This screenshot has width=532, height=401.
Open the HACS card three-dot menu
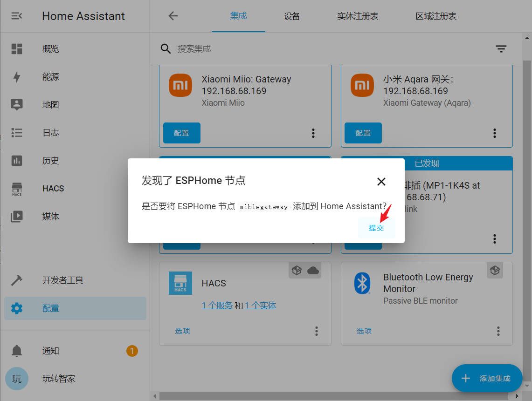(x=317, y=331)
